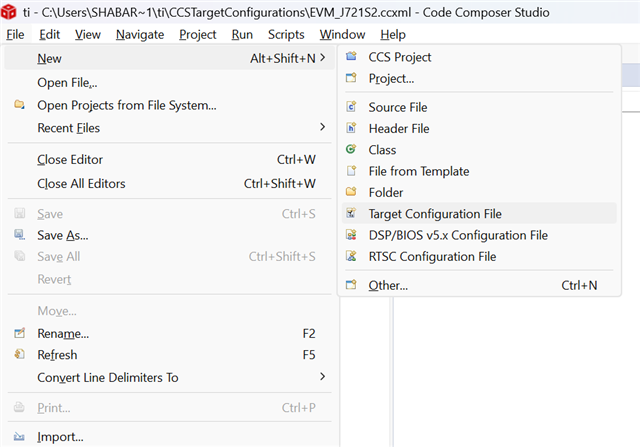Click the Open Projects from File System icon
The width and height of the screenshot is (640, 447).
click(19, 105)
